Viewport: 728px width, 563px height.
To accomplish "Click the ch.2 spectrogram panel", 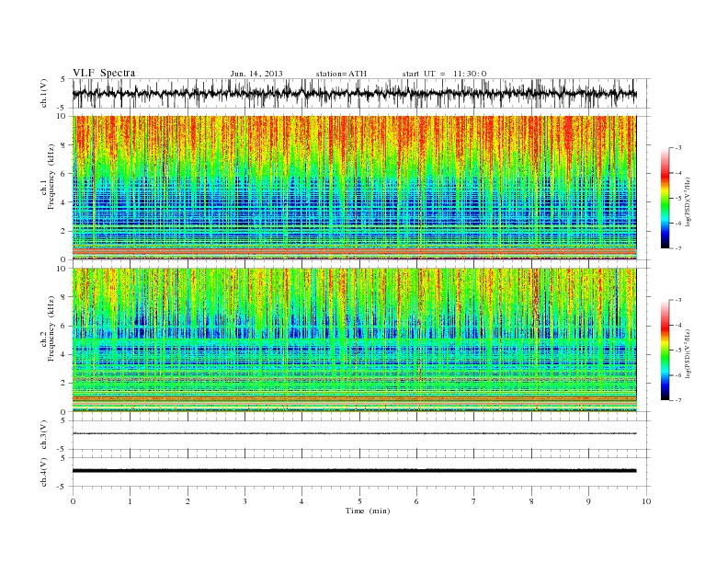I will click(354, 340).
